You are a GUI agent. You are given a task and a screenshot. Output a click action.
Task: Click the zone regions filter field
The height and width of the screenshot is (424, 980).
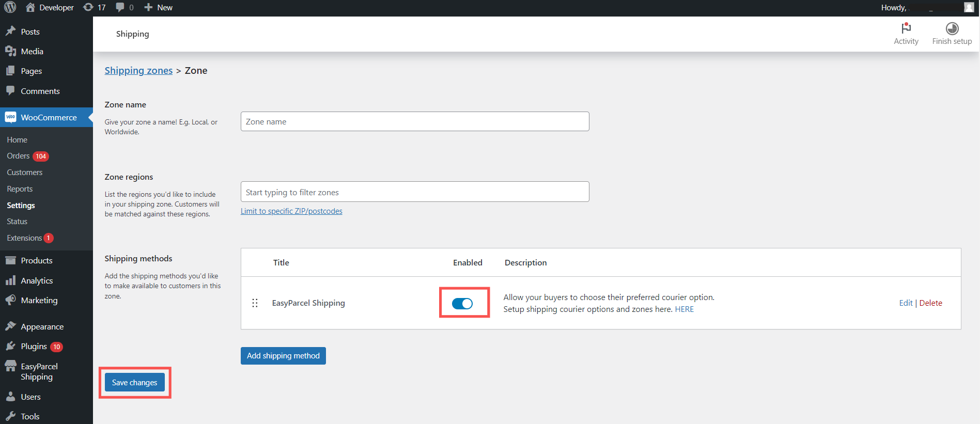tap(415, 192)
